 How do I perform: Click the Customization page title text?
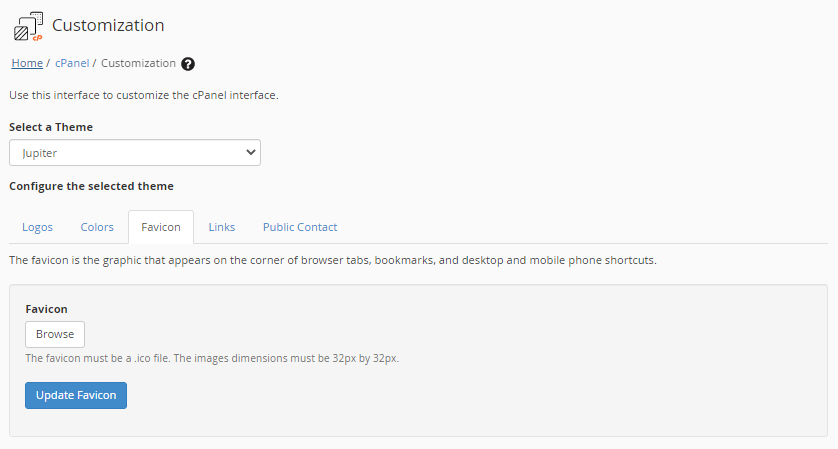[x=108, y=25]
